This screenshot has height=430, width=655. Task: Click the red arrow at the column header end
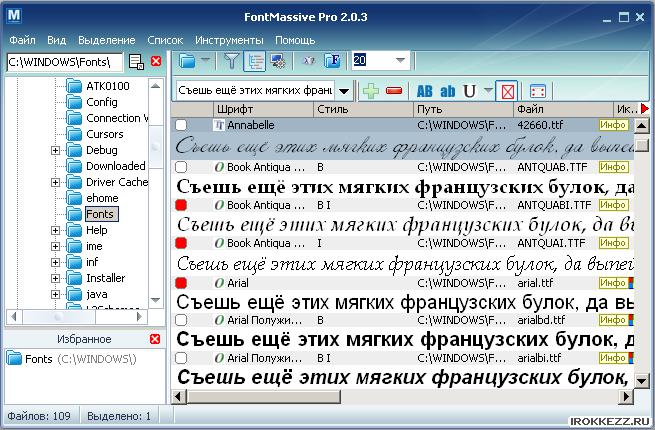coord(645,109)
